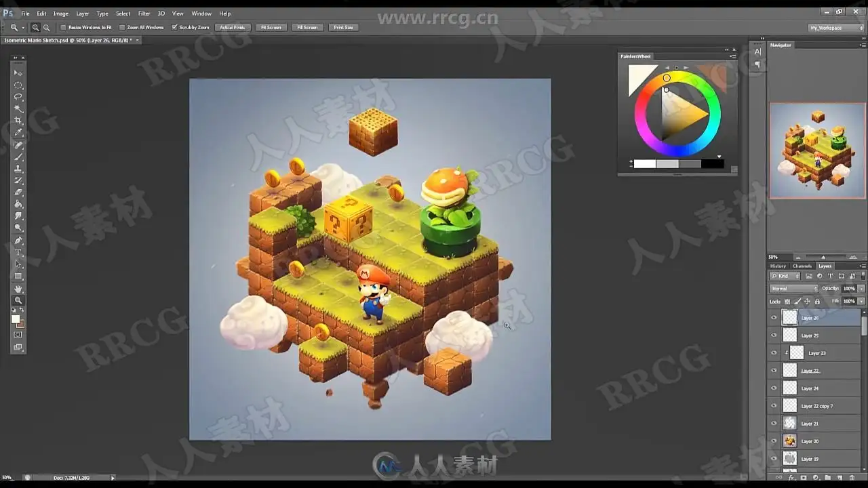Open the Character panel icon
Image resolution: width=868 pixels, height=488 pixels.
click(x=757, y=52)
